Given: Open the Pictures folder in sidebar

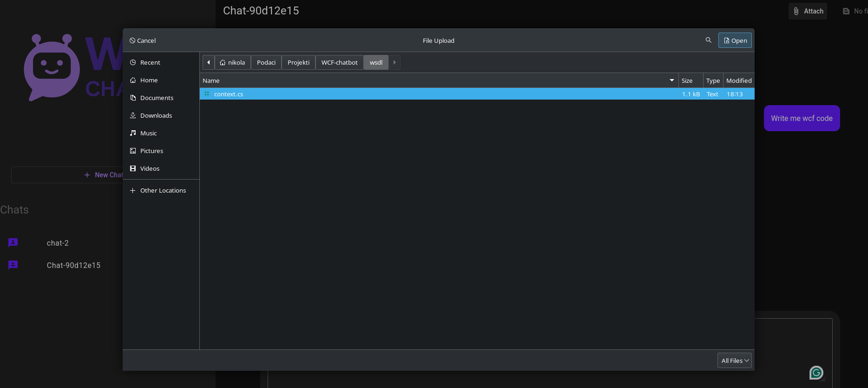Looking at the screenshot, I should pos(161,151).
